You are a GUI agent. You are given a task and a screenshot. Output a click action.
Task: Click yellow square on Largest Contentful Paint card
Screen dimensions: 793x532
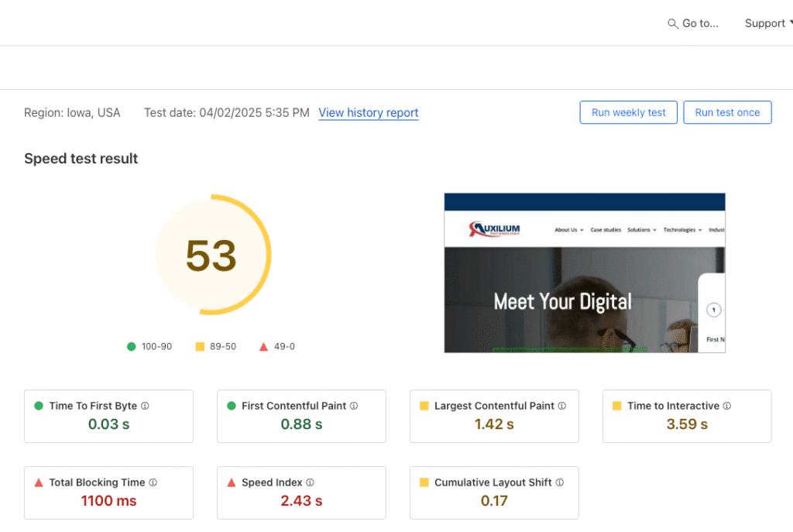pos(424,406)
